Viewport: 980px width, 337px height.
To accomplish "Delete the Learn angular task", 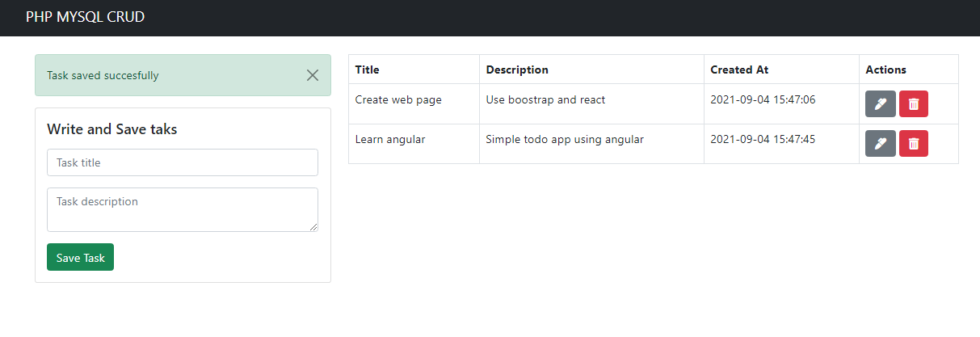I will (914, 144).
